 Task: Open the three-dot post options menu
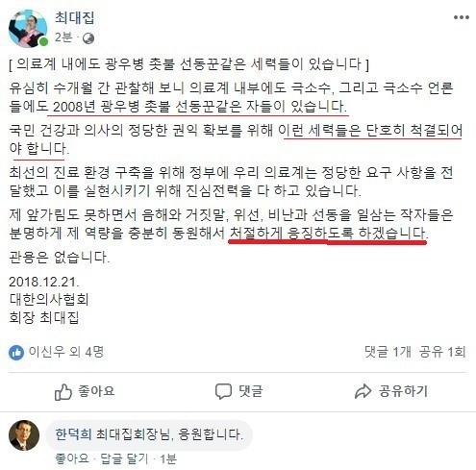462,17
